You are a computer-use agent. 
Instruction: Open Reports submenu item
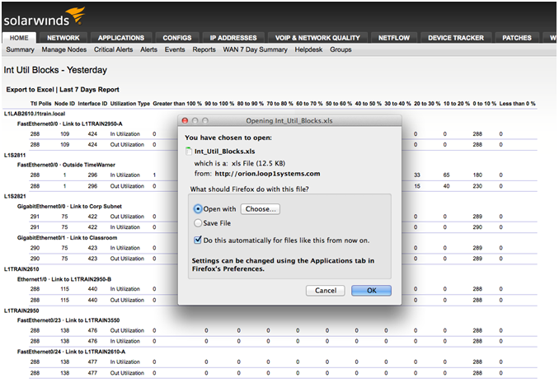pos(204,49)
